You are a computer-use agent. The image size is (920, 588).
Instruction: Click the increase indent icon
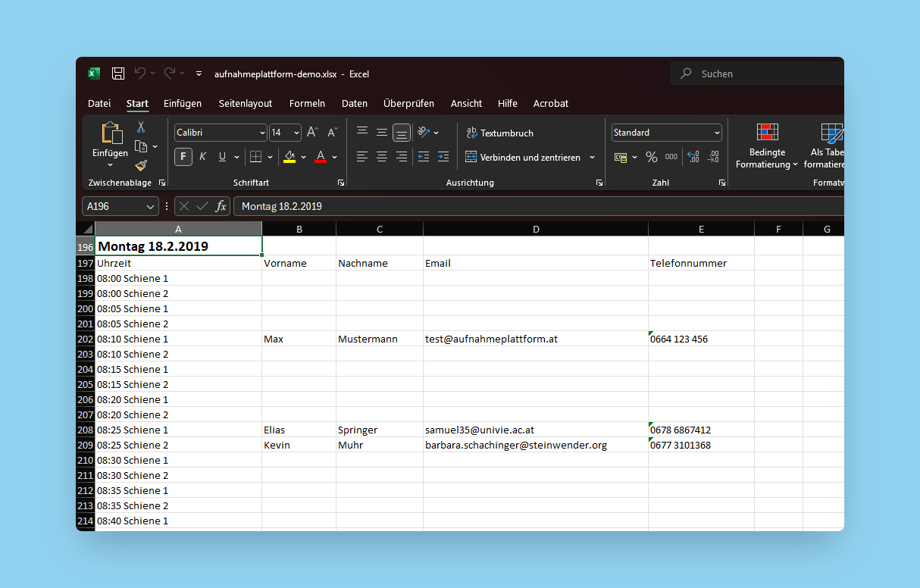tap(443, 157)
